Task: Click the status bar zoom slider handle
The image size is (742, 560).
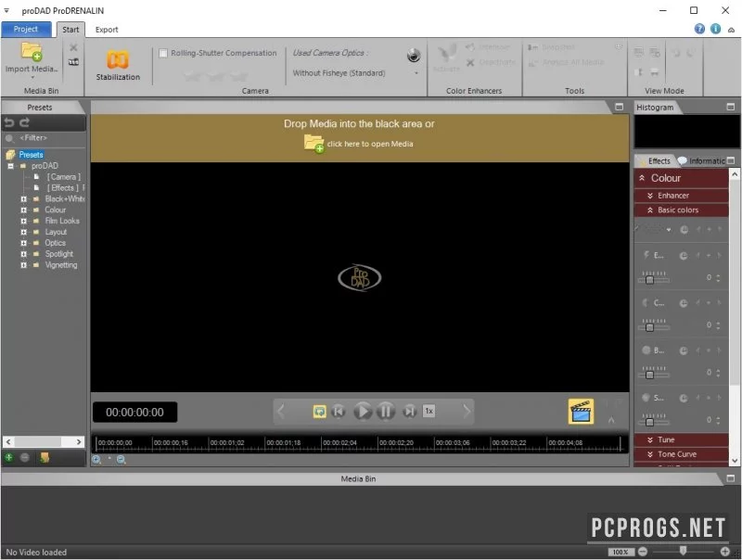Action: (x=683, y=551)
